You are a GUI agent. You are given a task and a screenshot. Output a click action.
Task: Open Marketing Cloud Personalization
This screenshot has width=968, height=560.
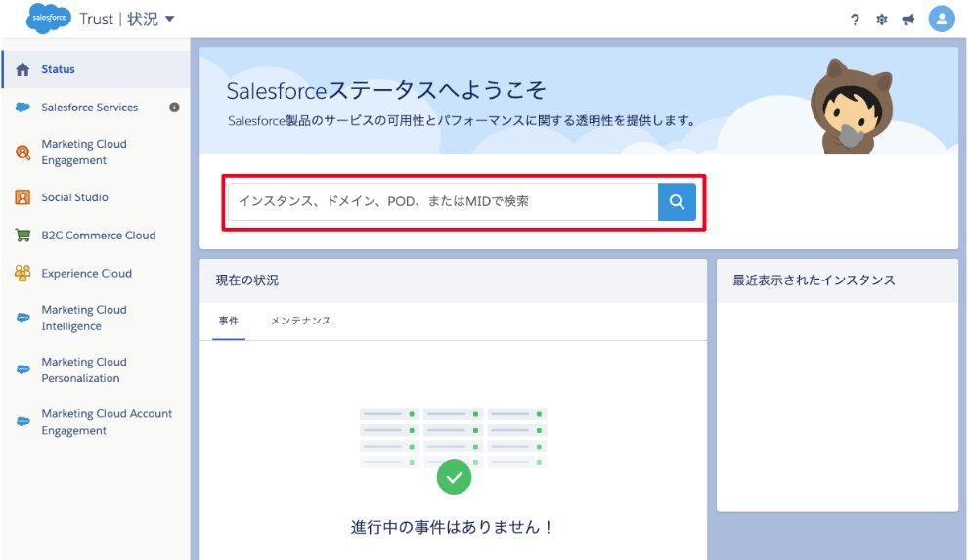tap(84, 369)
